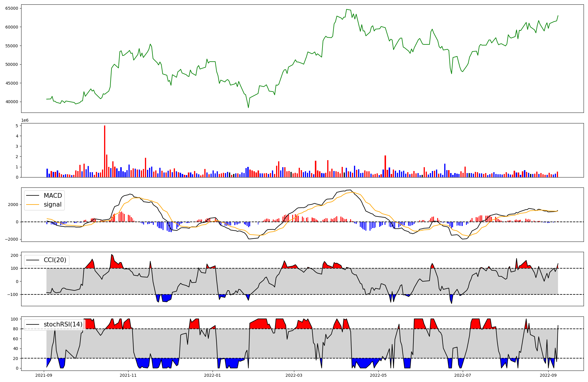Click the 40000 price axis label
This screenshot has height=382, width=588.
point(12,102)
